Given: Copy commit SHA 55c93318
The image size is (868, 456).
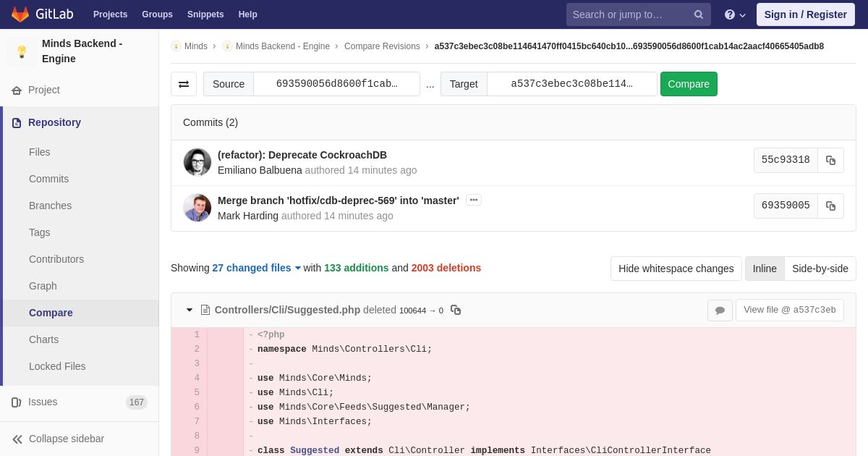Looking at the screenshot, I should (830, 161).
